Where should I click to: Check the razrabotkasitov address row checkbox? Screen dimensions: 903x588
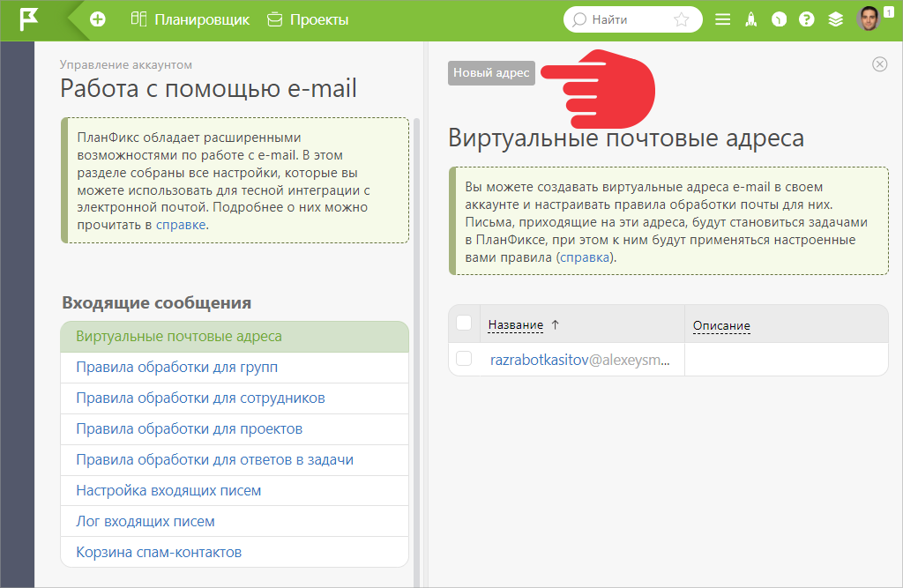pyautogui.click(x=464, y=359)
